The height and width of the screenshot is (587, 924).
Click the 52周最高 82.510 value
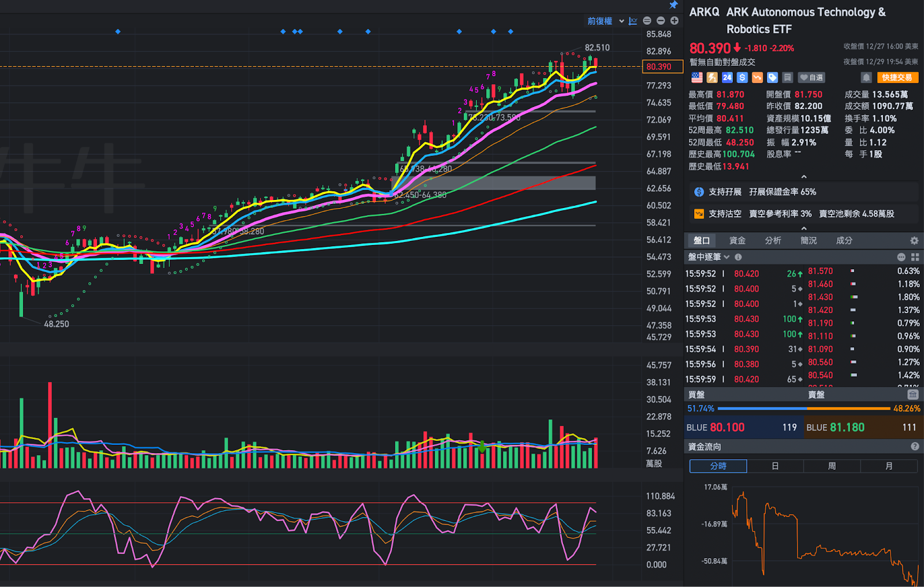click(x=740, y=131)
